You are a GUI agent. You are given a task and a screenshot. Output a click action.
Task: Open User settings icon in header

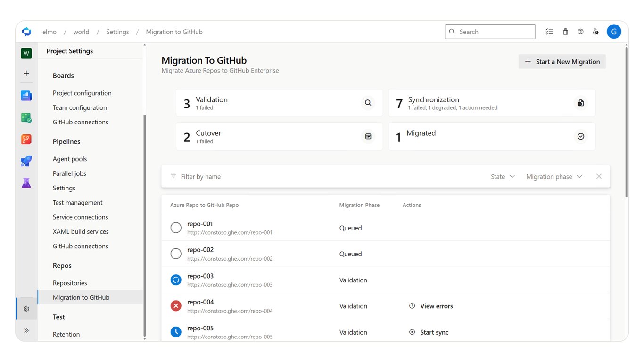pyautogui.click(x=596, y=32)
